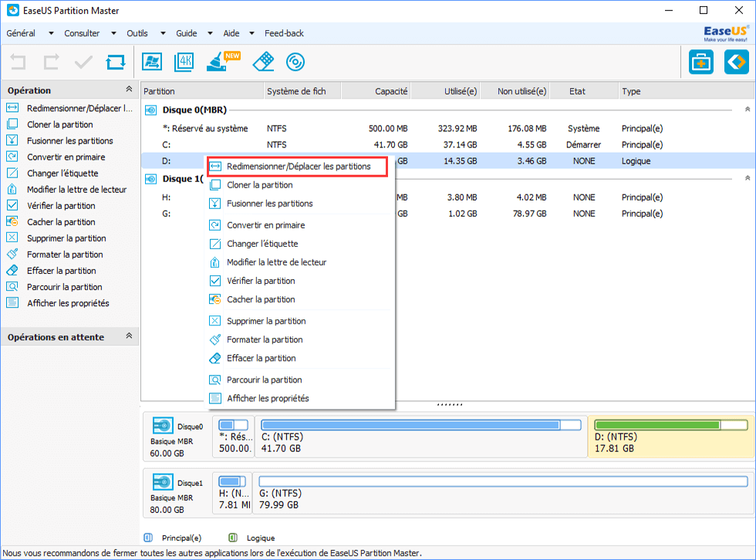This screenshot has width=756, height=560.
Task: Choose Cloner la partition in sidebar
Action: tap(50, 124)
